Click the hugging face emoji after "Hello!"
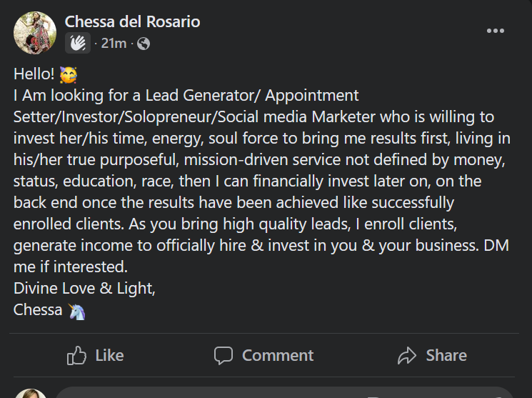532x398 pixels. (69, 74)
